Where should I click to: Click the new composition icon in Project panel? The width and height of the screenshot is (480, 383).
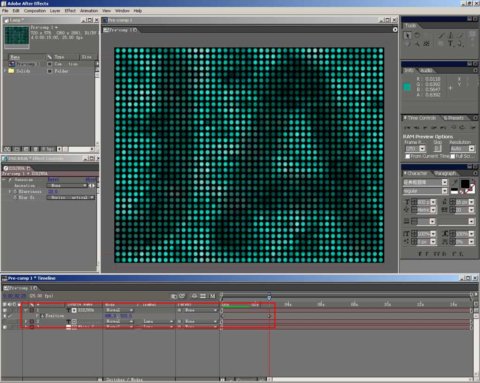26,149
